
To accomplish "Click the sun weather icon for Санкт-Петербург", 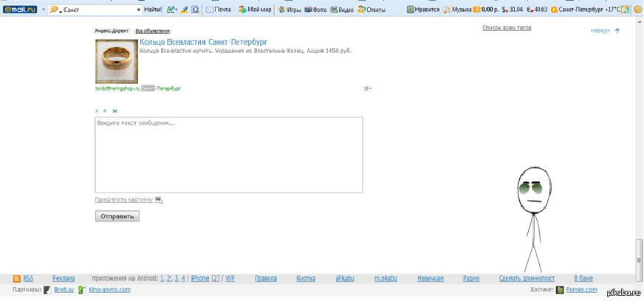I will 554,10.
